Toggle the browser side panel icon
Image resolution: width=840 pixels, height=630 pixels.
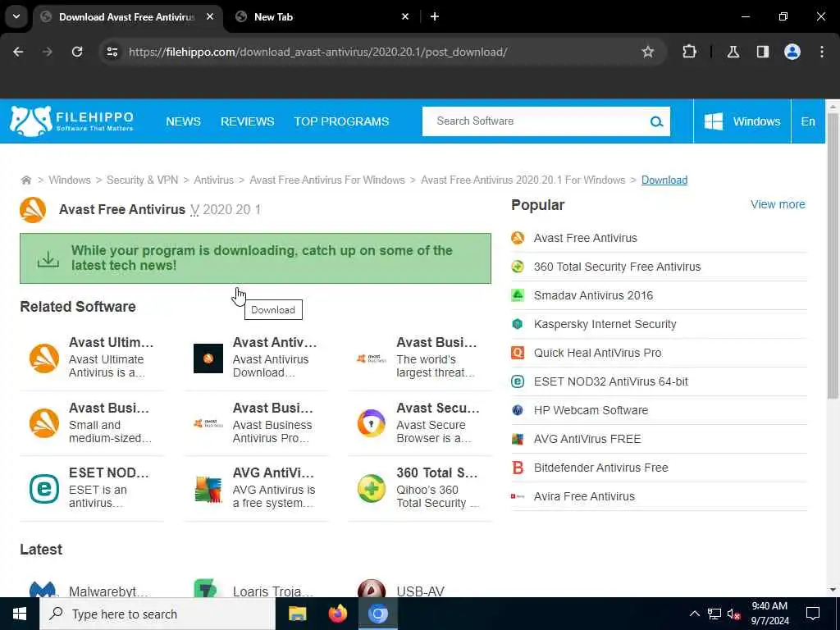(762, 52)
